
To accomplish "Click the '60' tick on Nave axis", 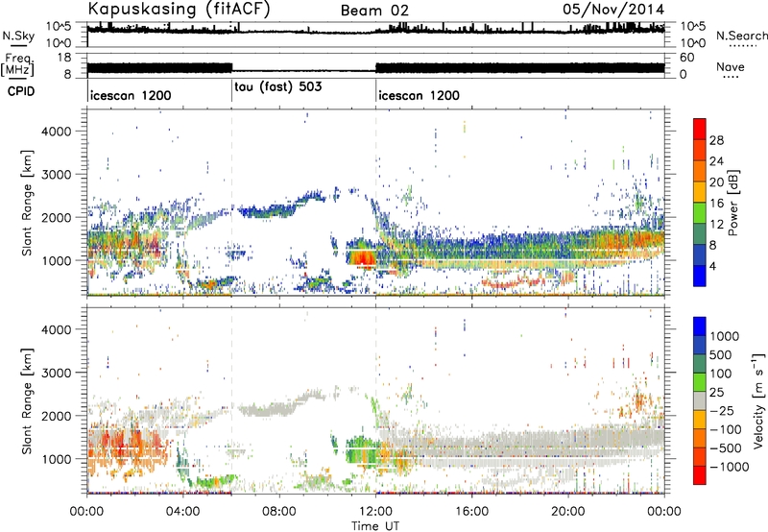I will tap(687, 58).
